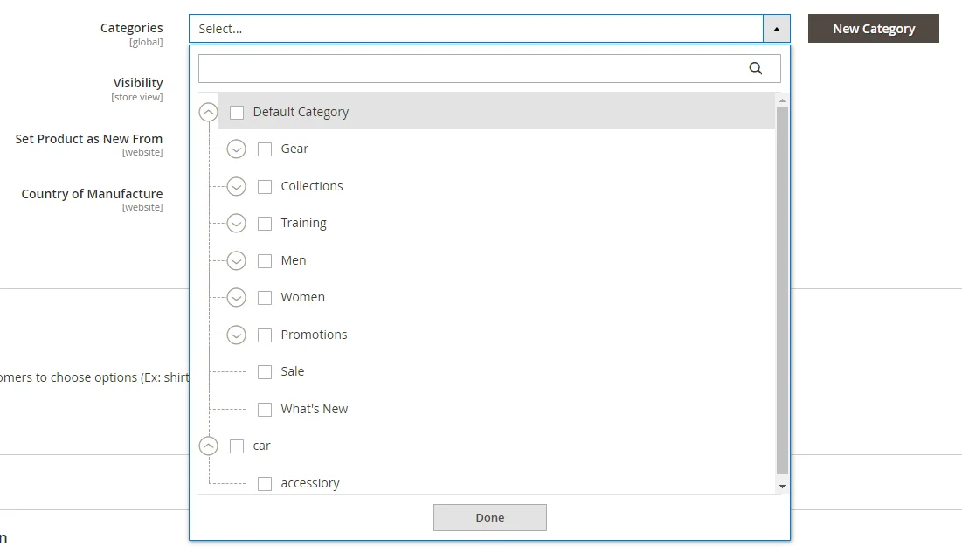Screen dimensions: 962x560
Task: Close the Categories dropdown with arrow
Action: pos(776,29)
